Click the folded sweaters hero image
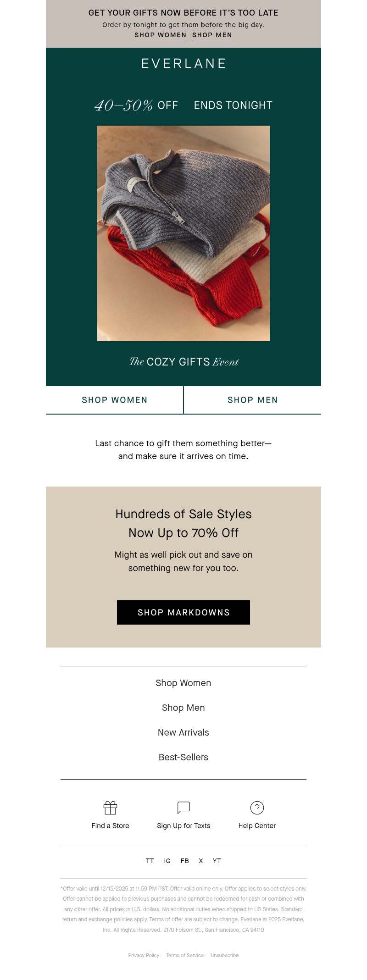 click(x=183, y=234)
